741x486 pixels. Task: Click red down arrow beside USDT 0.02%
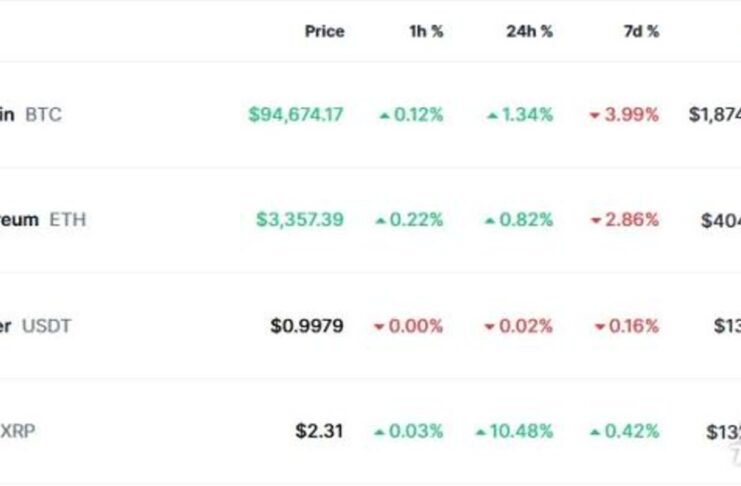(490, 327)
